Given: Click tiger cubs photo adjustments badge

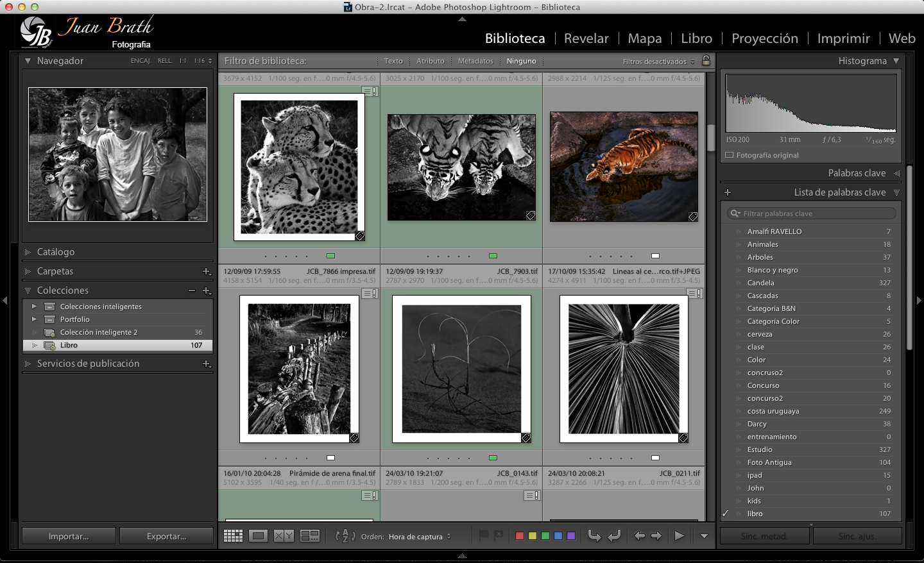Looking at the screenshot, I should [x=531, y=215].
